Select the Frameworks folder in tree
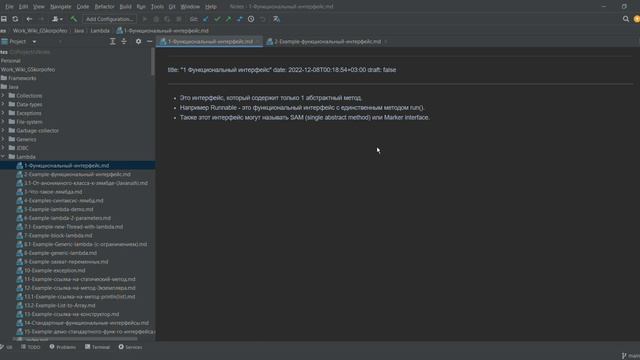The height and width of the screenshot is (360, 640). (22, 78)
